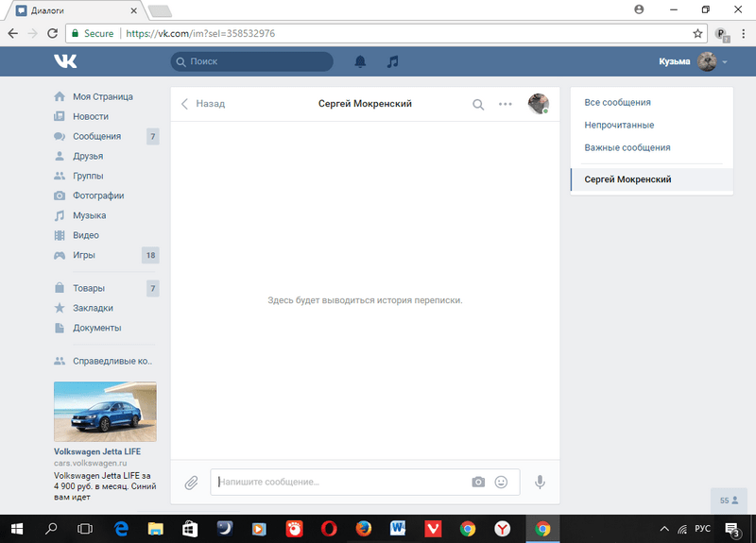The width and height of the screenshot is (756, 543).
Task: Open the three-dots conversation actions menu
Action: pos(506,104)
